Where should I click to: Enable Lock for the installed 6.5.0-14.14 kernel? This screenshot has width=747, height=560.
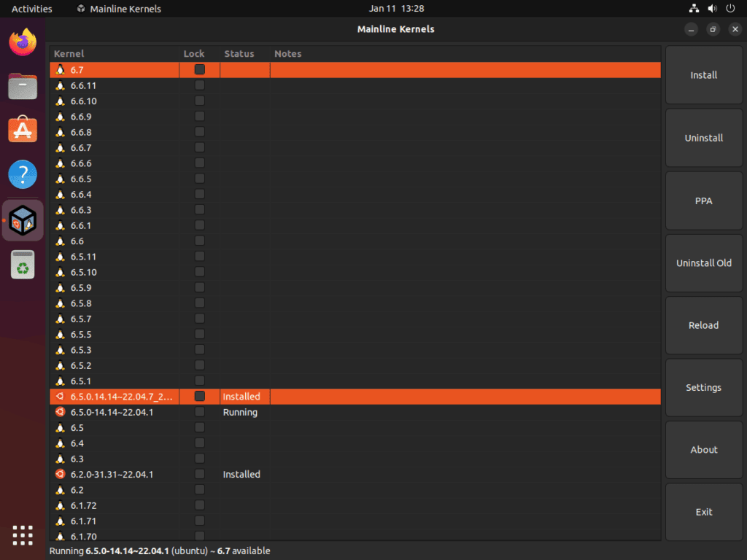tap(198, 396)
